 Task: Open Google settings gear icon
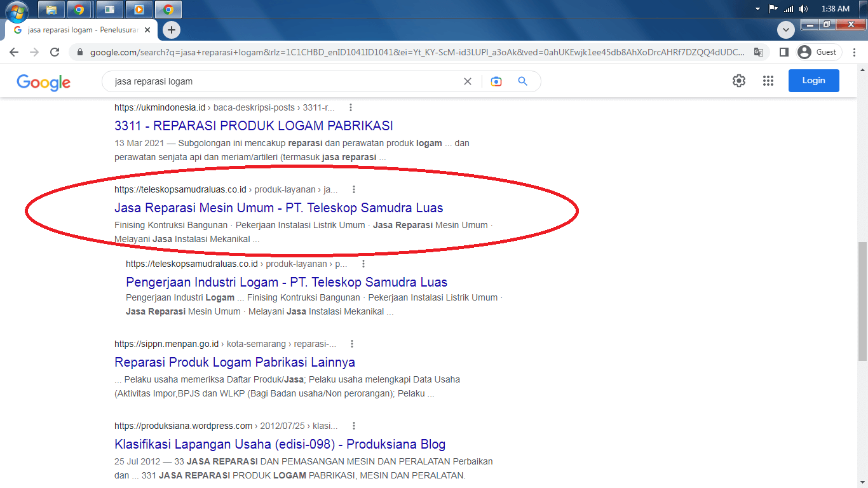tap(738, 81)
